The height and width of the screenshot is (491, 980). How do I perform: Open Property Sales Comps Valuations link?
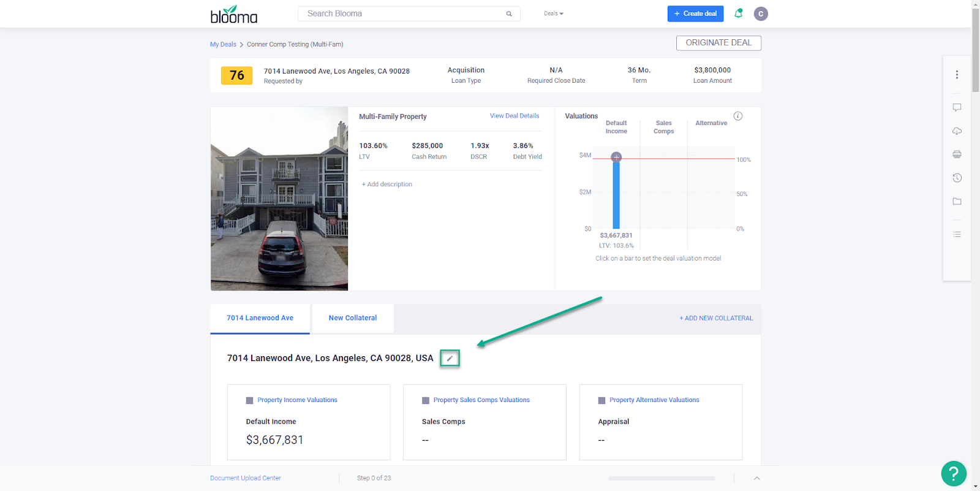click(x=481, y=400)
